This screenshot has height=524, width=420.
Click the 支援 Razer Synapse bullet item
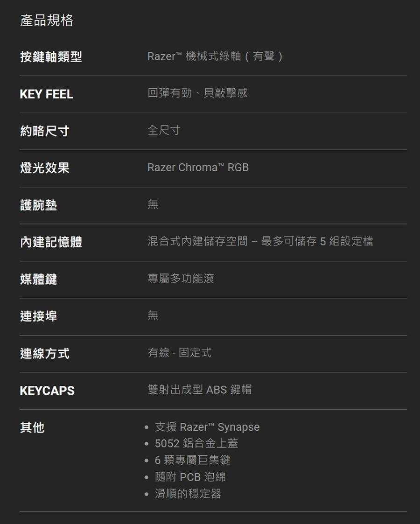207,427
